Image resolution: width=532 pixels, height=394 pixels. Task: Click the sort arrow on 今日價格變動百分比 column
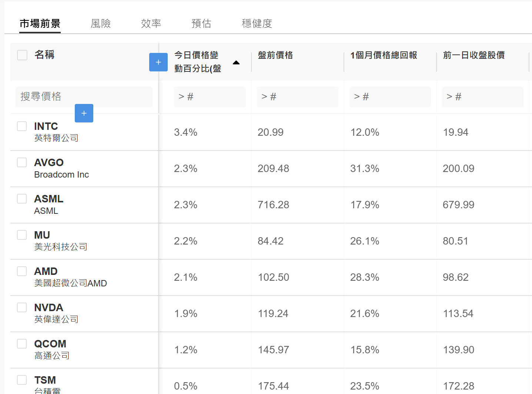[x=236, y=63]
